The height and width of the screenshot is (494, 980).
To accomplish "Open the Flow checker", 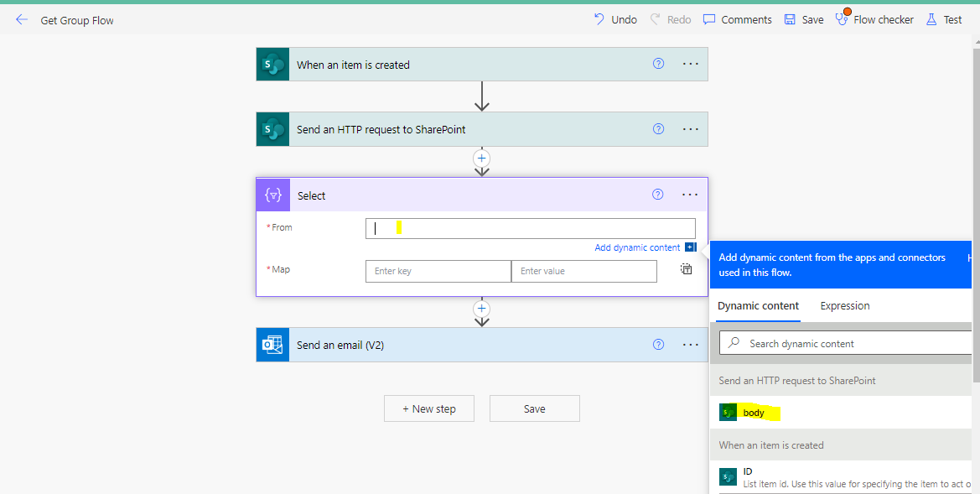I will tap(874, 18).
